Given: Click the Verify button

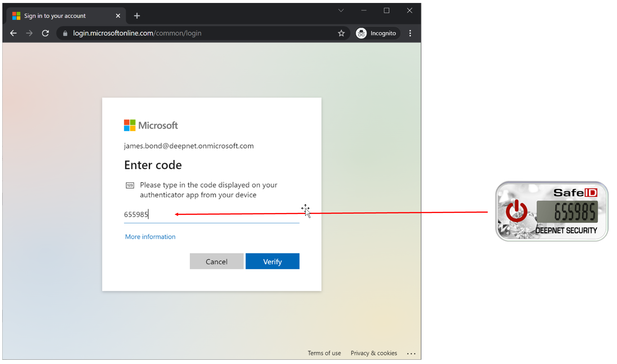Looking at the screenshot, I should [x=272, y=261].
